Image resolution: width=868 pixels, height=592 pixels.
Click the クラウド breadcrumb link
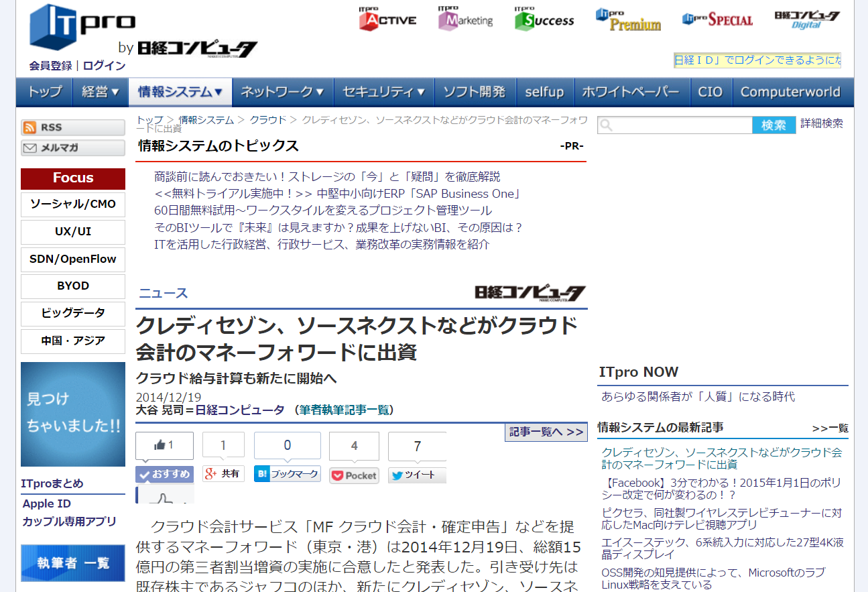268,120
